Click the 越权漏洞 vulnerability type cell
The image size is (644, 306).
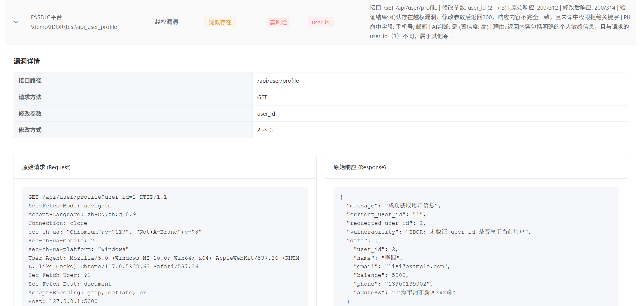pos(166,22)
